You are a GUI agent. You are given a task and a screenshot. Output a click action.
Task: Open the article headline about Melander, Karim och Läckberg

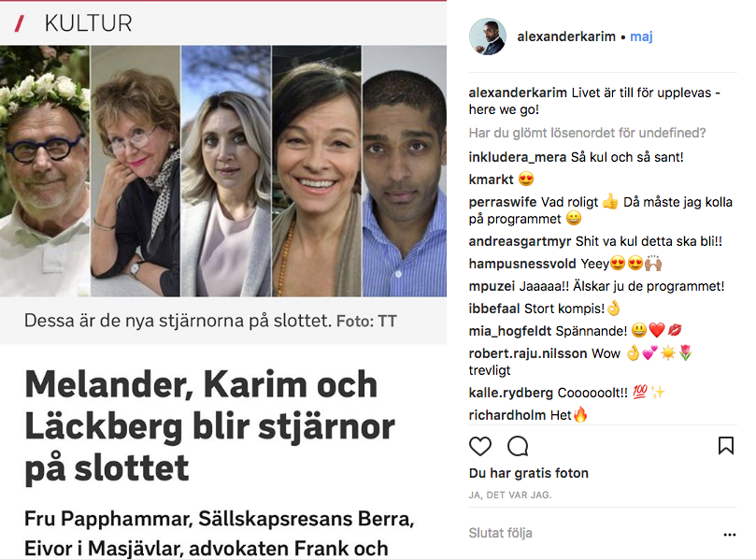[209, 426]
